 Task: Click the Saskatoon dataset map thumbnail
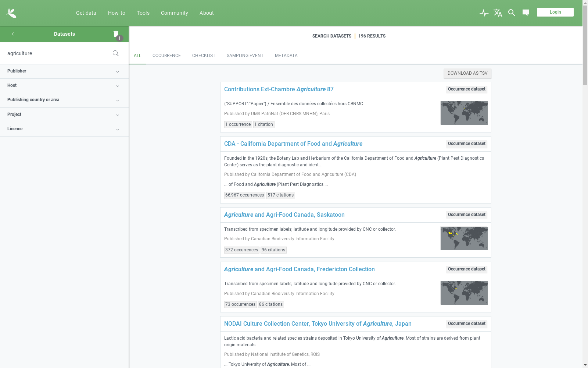(x=464, y=238)
